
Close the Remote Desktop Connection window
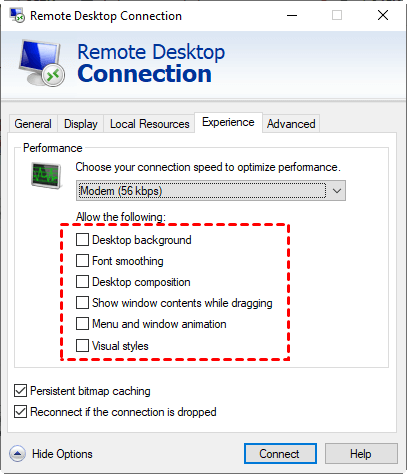point(383,15)
